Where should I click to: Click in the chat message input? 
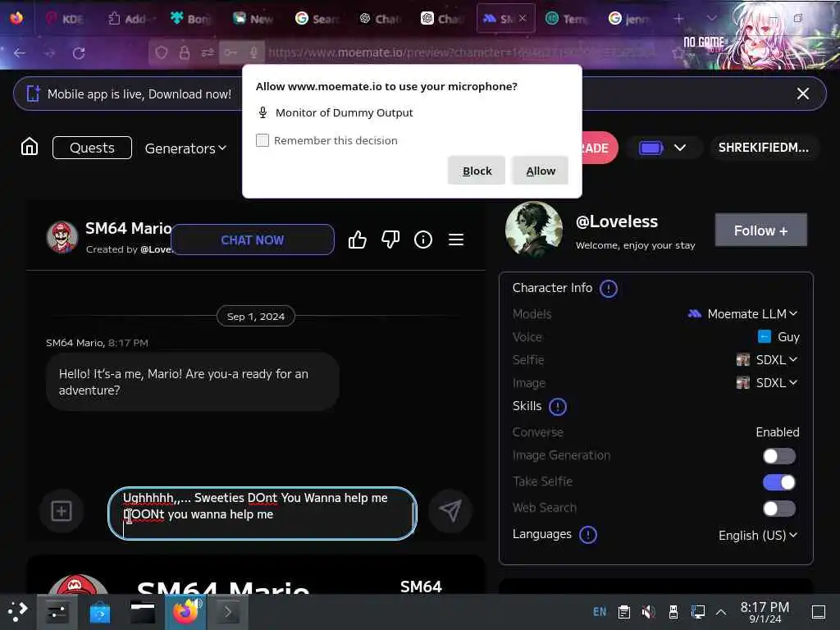coord(262,514)
